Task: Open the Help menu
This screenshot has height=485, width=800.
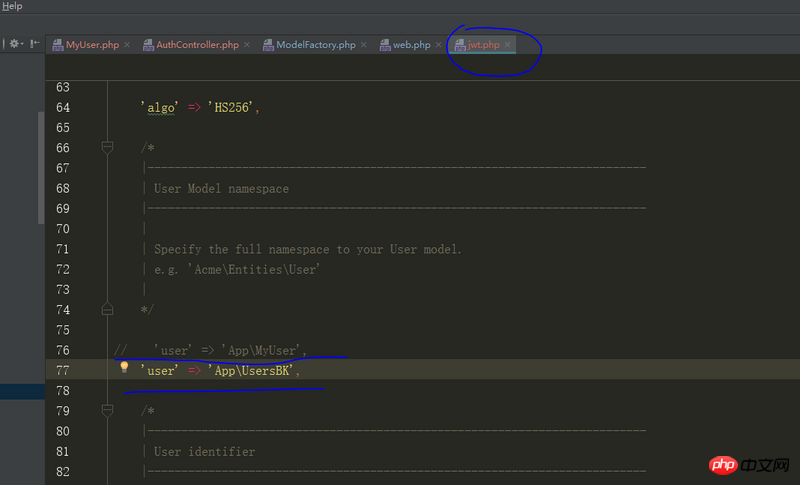Action: click(x=12, y=6)
